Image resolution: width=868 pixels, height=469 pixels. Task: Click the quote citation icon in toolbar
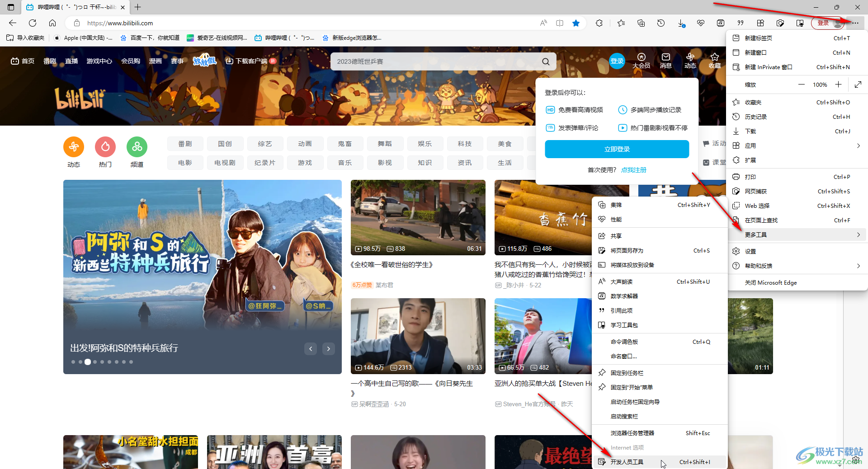(x=741, y=23)
